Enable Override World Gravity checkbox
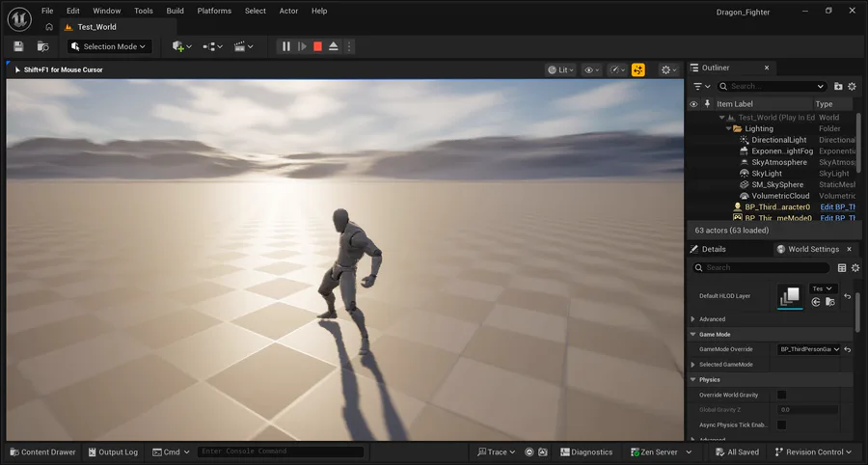 click(781, 395)
